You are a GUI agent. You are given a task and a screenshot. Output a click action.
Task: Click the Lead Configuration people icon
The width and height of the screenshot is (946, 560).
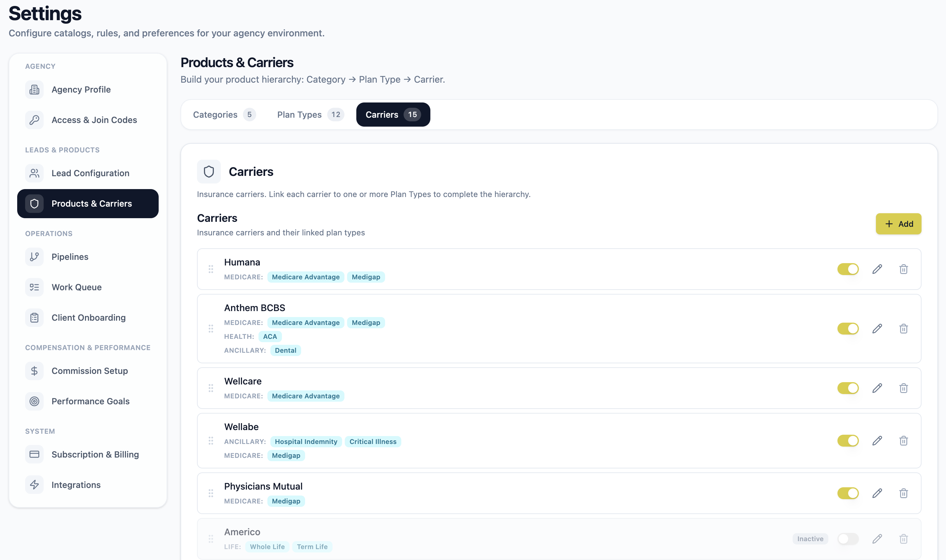[x=34, y=173]
